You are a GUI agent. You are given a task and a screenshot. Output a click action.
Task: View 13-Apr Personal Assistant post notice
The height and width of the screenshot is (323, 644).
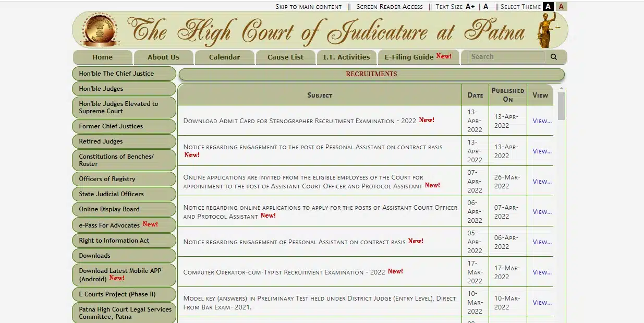tap(542, 151)
